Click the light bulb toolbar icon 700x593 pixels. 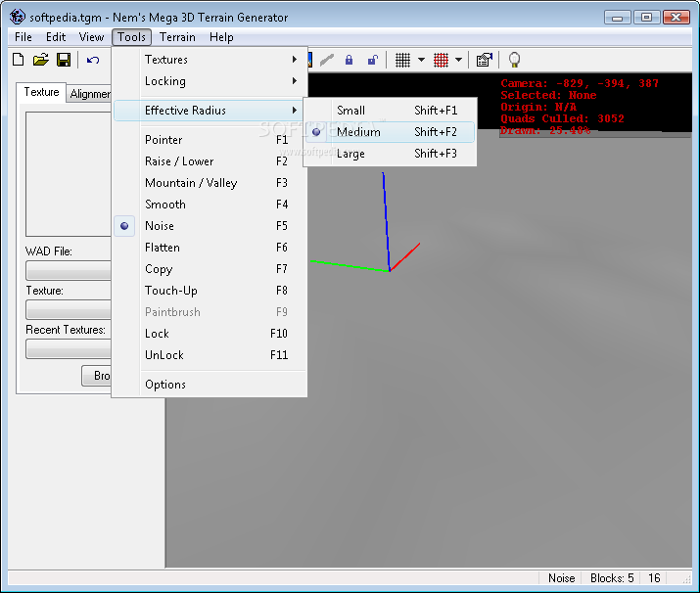coord(514,60)
